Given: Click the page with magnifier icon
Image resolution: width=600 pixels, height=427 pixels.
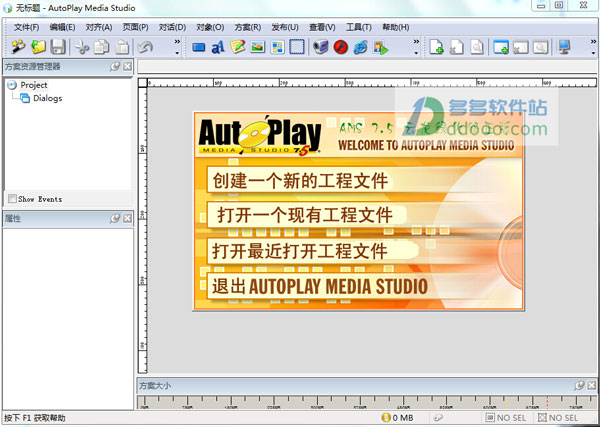Looking at the screenshot, I should 477,47.
